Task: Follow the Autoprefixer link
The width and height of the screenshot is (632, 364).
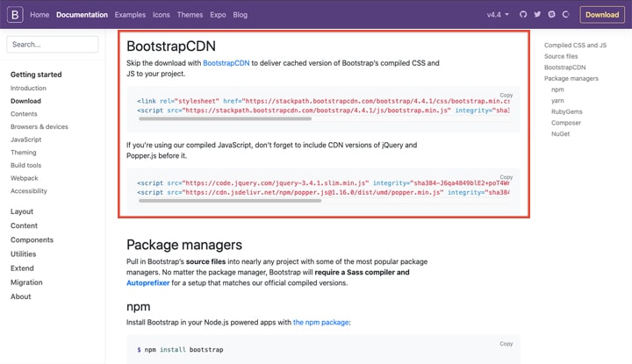Action: point(148,282)
